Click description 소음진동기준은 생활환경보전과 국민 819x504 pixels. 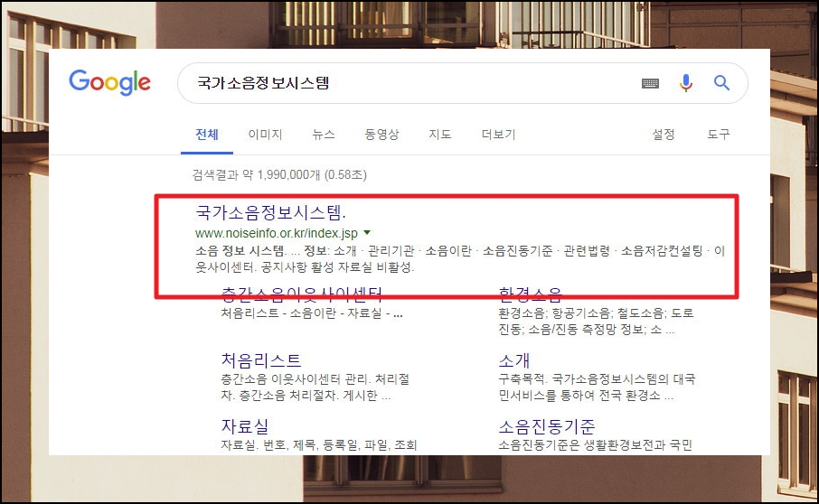click(595, 445)
